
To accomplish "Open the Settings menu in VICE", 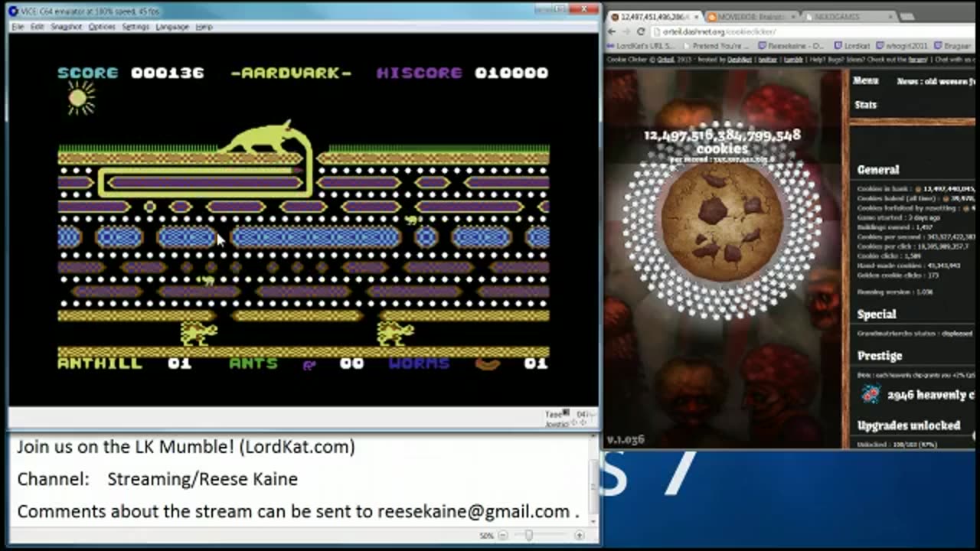I will pos(136,27).
